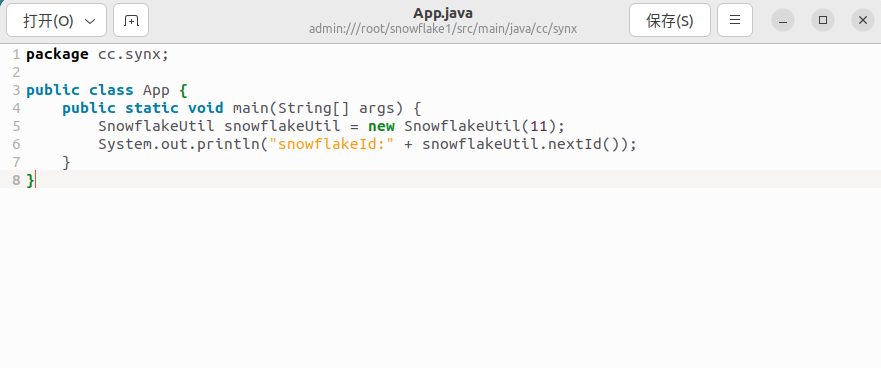Click the closing brace on line 7
Screen dimensions: 881x368
pos(66,162)
